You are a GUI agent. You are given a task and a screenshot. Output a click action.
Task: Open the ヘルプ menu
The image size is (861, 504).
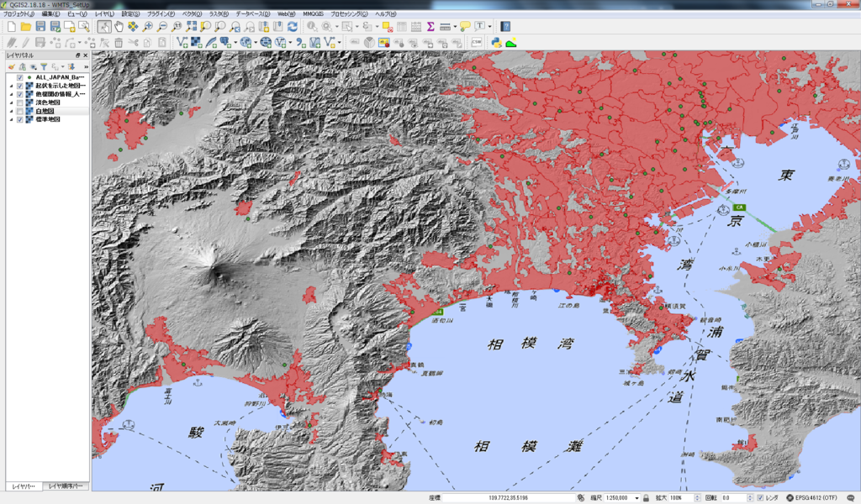click(385, 13)
